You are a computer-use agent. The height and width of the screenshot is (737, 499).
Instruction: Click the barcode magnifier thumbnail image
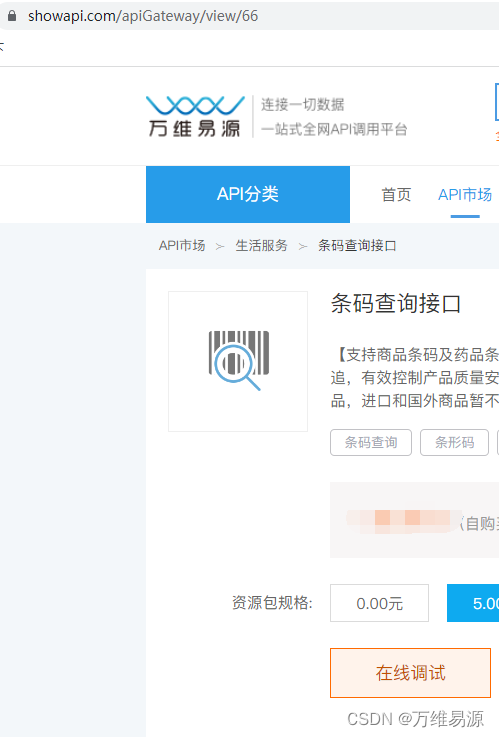pyautogui.click(x=238, y=361)
